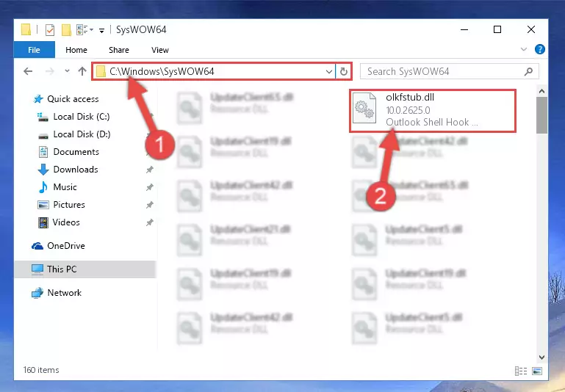Open Videos in the sidebar

[x=66, y=222]
